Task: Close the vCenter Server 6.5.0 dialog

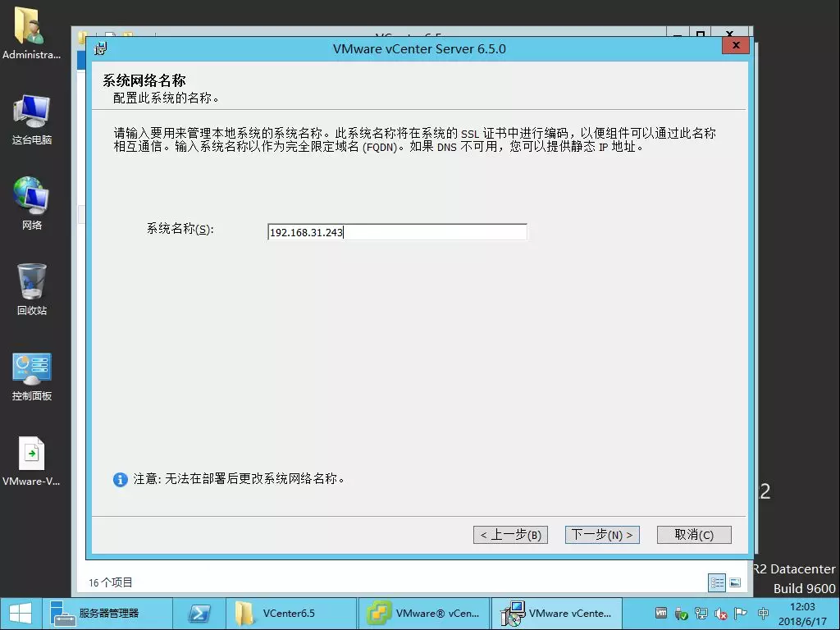Action: [x=736, y=46]
